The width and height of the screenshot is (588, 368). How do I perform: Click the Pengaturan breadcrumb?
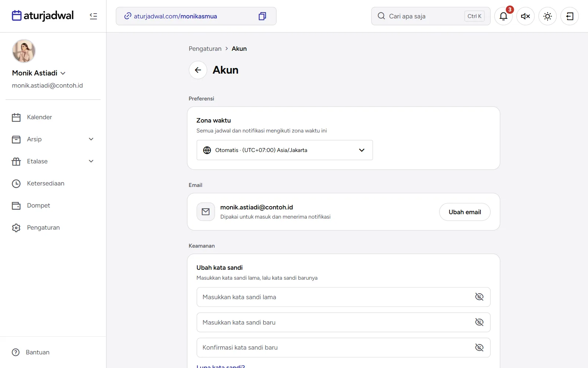click(205, 49)
